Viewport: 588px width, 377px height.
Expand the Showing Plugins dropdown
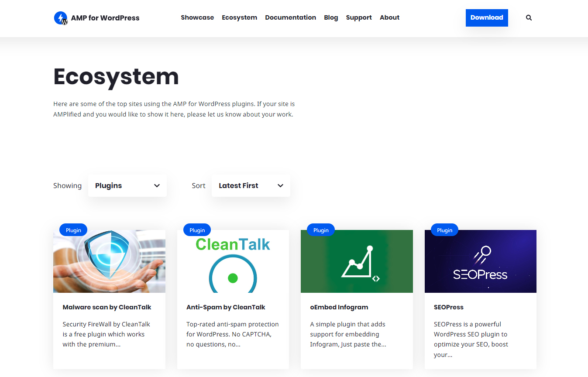(127, 185)
